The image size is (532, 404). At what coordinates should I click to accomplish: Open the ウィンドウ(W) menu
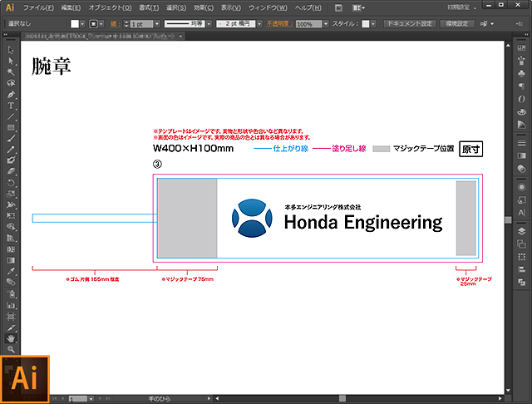coord(268,7)
